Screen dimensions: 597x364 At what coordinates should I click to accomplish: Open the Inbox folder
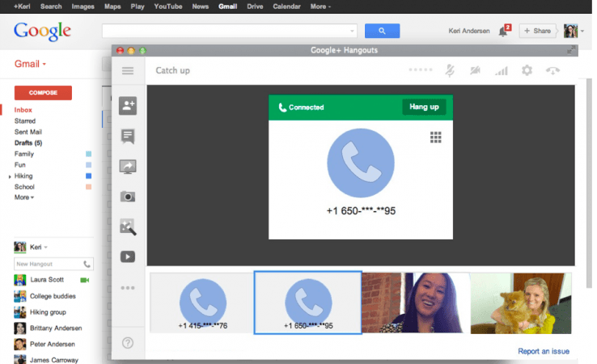[23, 110]
